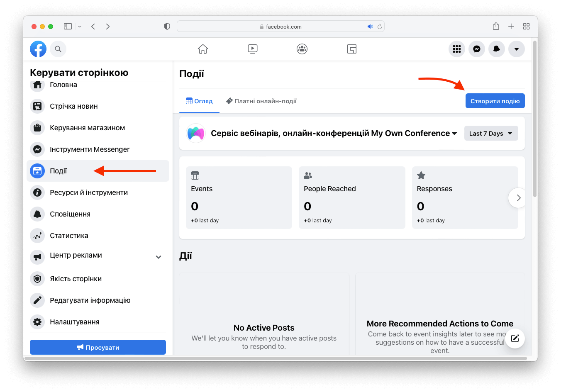Screen dimensions: 561x392
Task: Select Події in the left sidebar
Action: pyautogui.click(x=58, y=171)
